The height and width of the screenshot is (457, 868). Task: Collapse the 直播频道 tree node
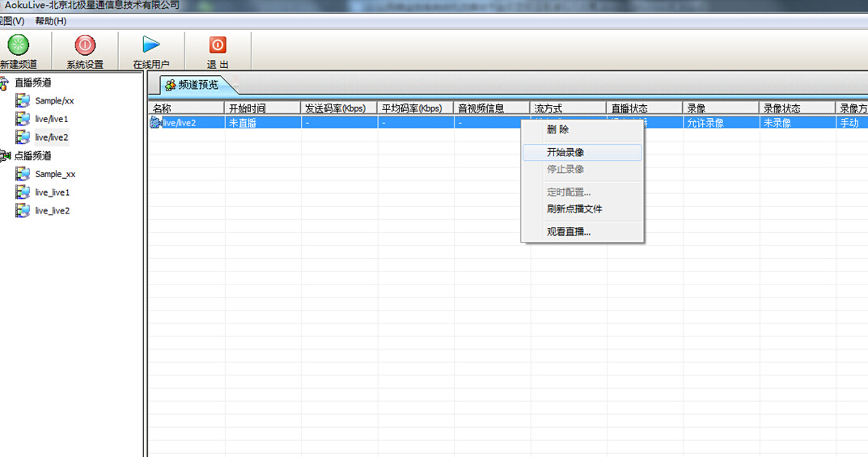(x=4, y=83)
